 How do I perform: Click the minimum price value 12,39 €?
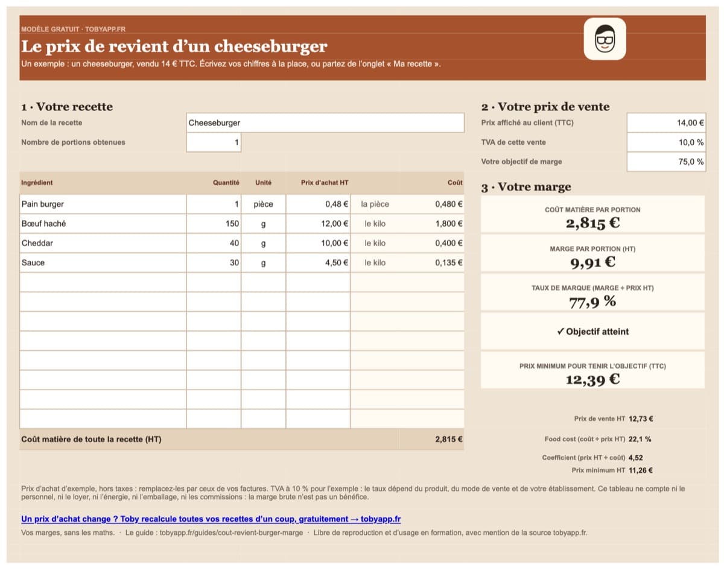(x=592, y=379)
